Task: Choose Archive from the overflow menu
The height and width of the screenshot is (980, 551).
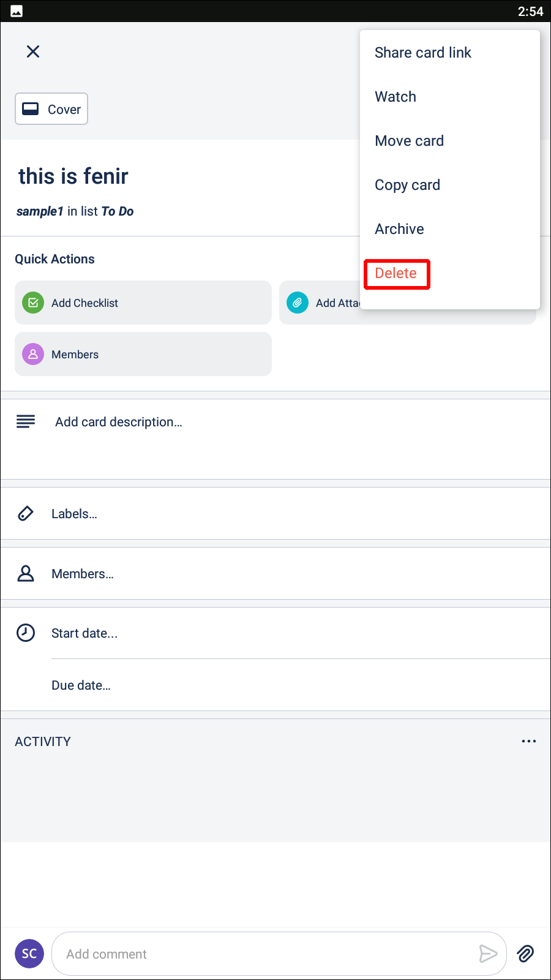Action: pyautogui.click(x=399, y=228)
